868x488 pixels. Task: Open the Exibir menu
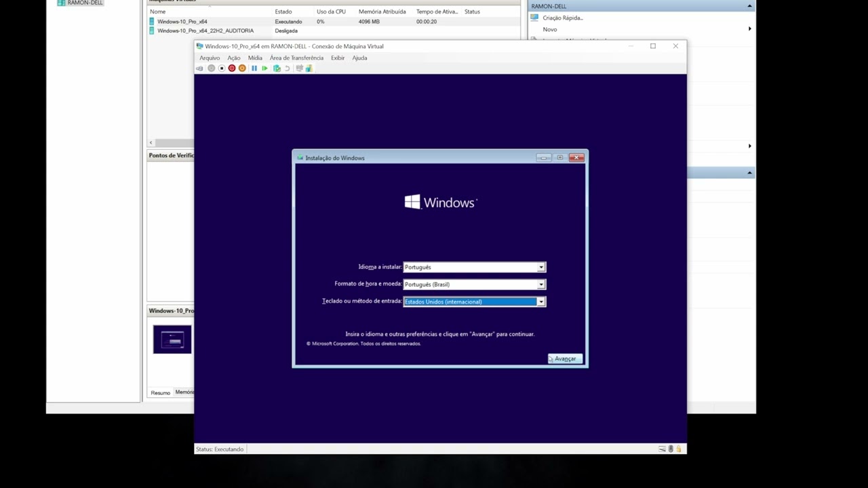pos(338,58)
